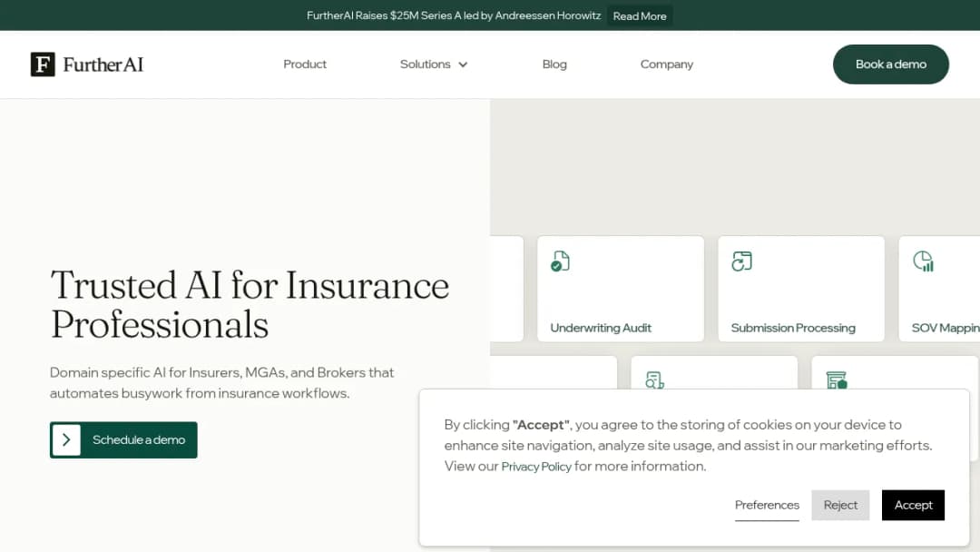The image size is (980, 552).
Task: Open the Company menu item
Action: coord(667,64)
